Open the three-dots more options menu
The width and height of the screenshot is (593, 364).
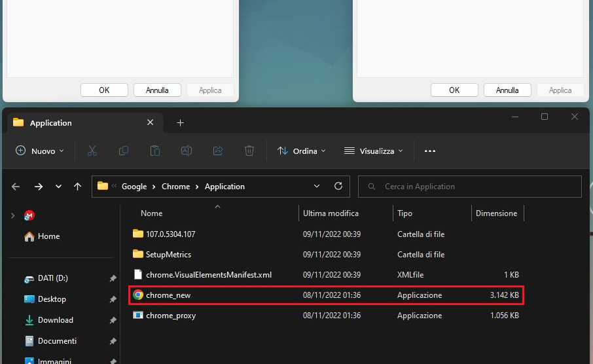(430, 151)
